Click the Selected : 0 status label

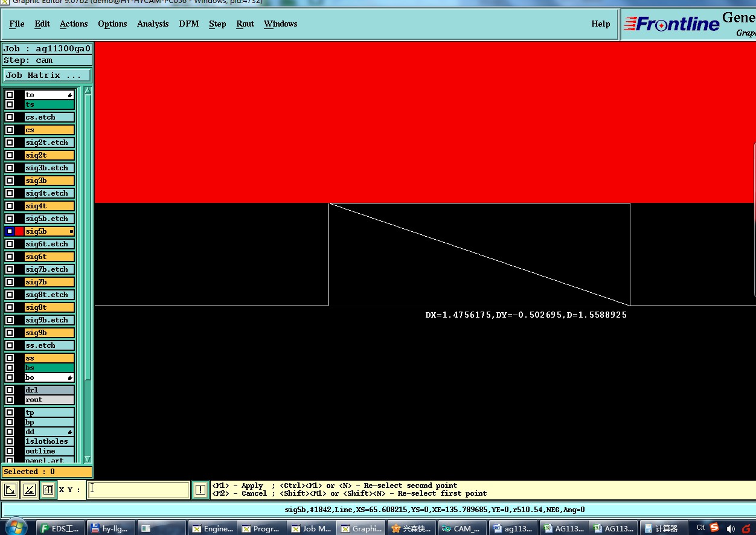(47, 472)
